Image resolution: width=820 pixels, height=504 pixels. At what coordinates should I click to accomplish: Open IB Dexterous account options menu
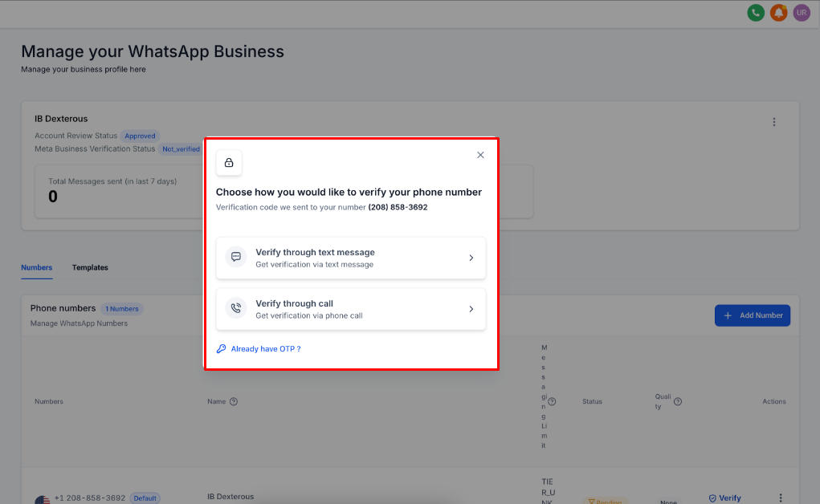coord(774,122)
